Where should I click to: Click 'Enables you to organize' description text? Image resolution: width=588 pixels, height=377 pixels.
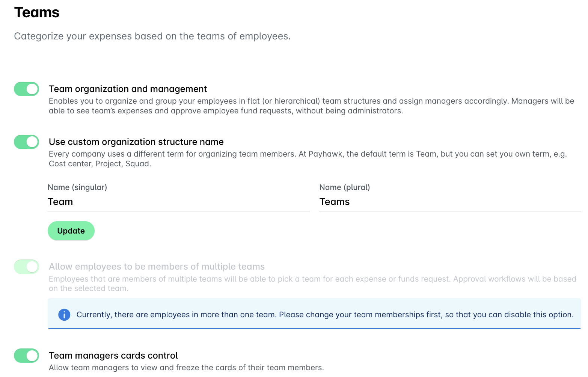(x=312, y=106)
